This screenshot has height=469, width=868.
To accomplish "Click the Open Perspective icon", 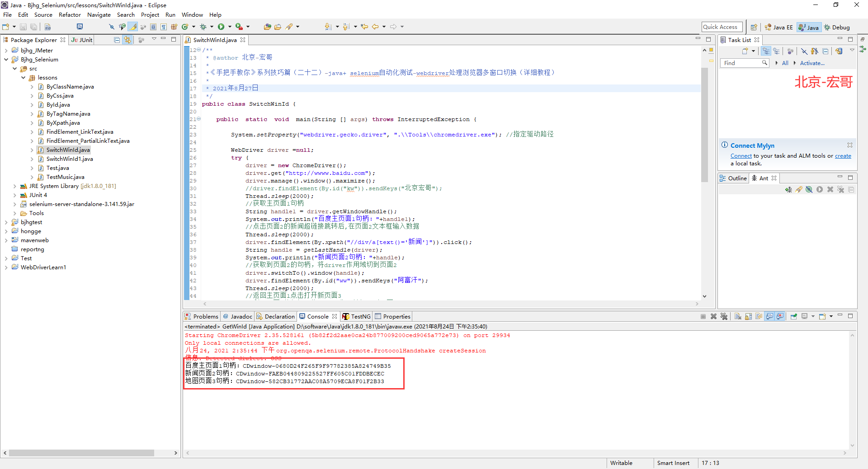I will 754,27.
